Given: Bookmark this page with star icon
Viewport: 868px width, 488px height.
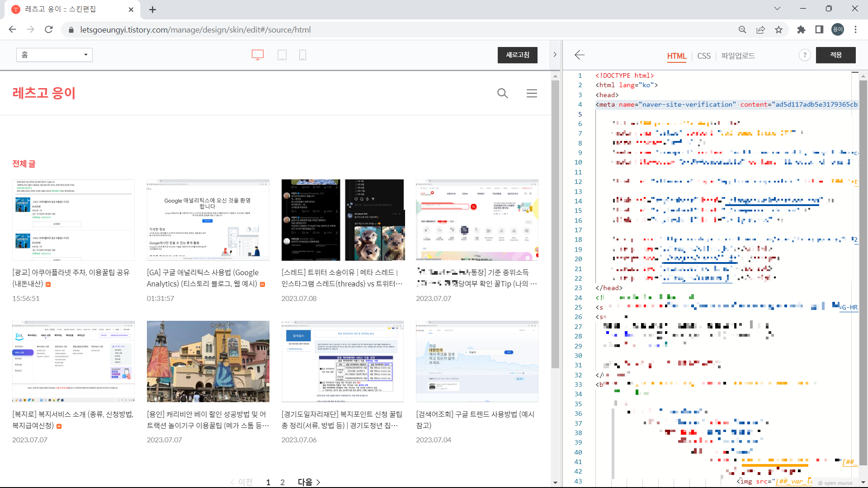Looking at the screenshot, I should (x=778, y=30).
